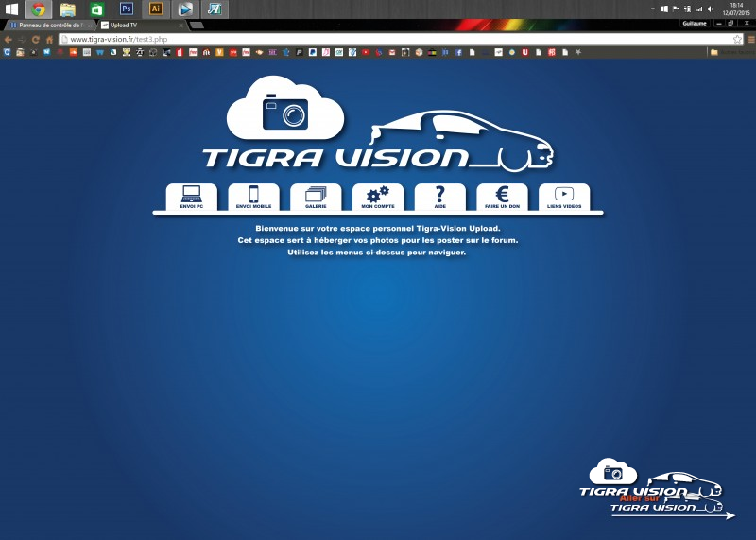Click the 'Aller sur Tigra Vision' logo link
756x540 pixels.
[657, 491]
